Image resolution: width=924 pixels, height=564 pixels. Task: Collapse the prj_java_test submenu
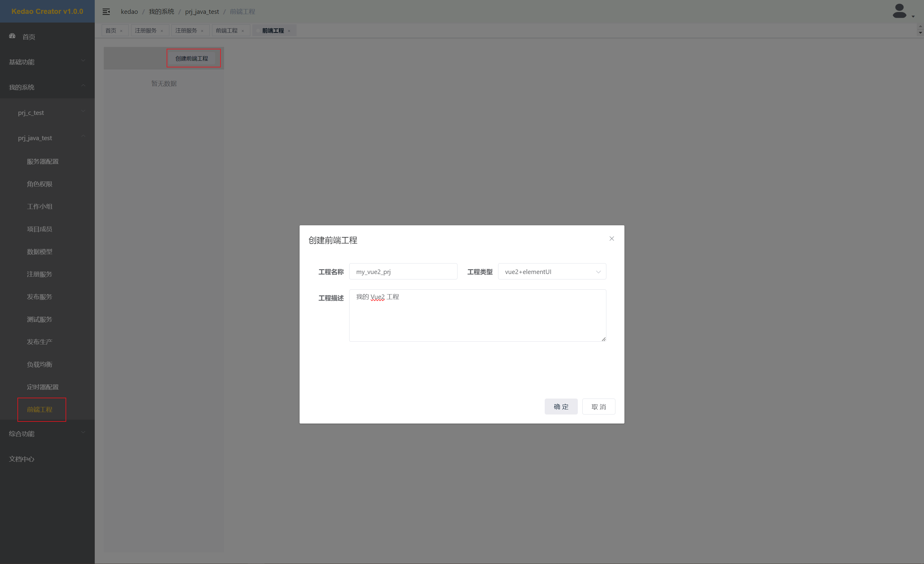pos(47,138)
